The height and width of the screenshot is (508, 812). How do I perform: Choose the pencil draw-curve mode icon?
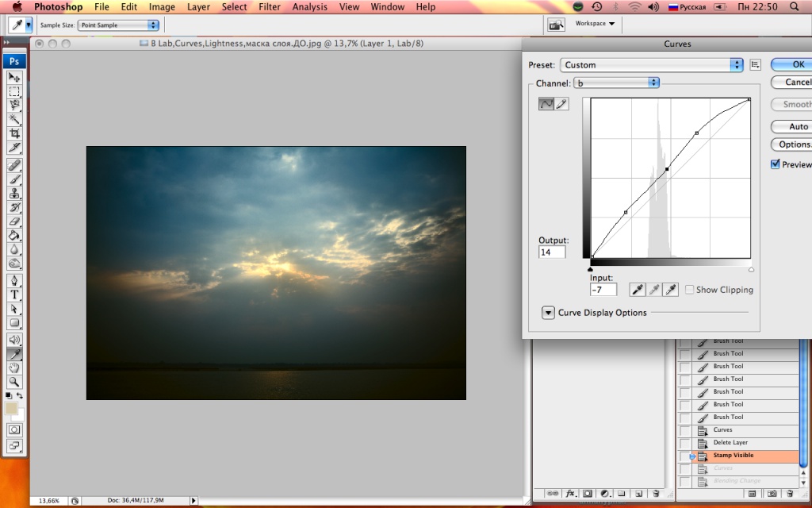(x=562, y=104)
